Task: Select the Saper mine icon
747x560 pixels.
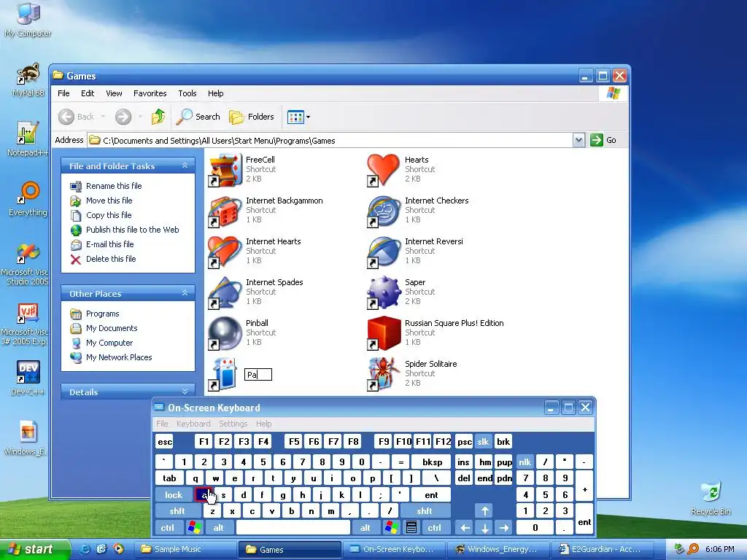Action: (x=384, y=293)
